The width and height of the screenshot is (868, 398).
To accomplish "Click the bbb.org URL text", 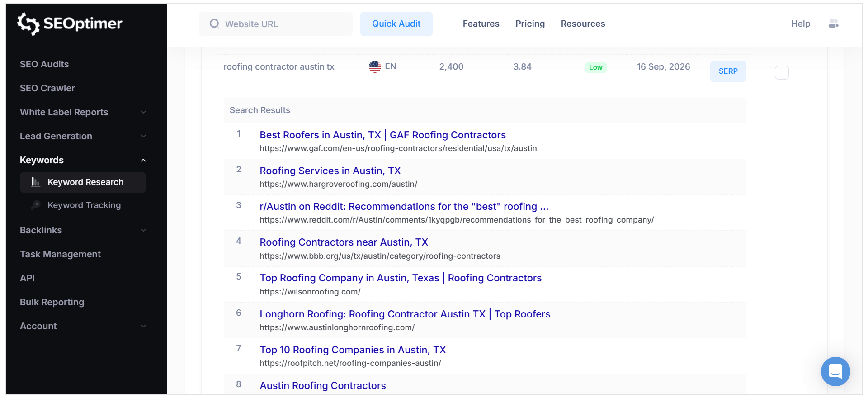I will (380, 256).
